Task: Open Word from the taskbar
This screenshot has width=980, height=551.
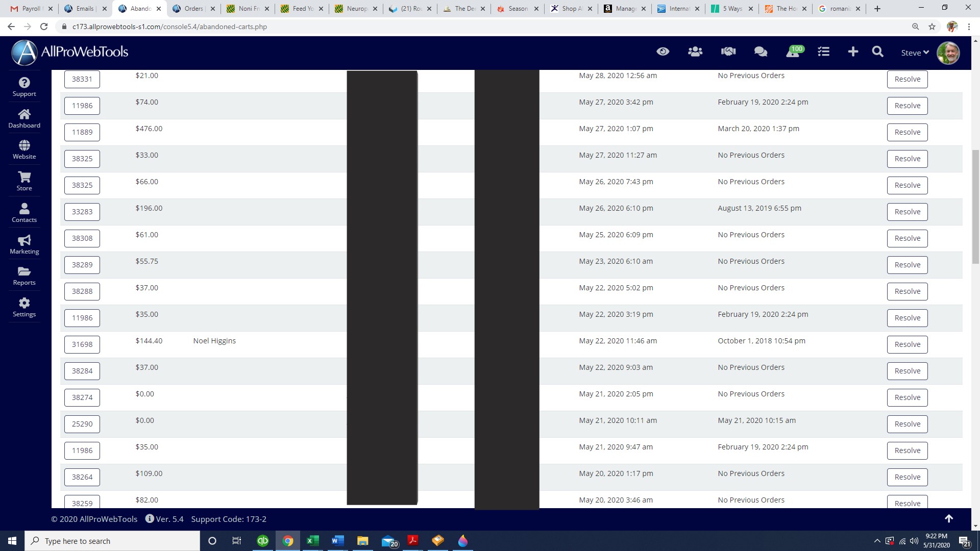Action: click(337, 541)
